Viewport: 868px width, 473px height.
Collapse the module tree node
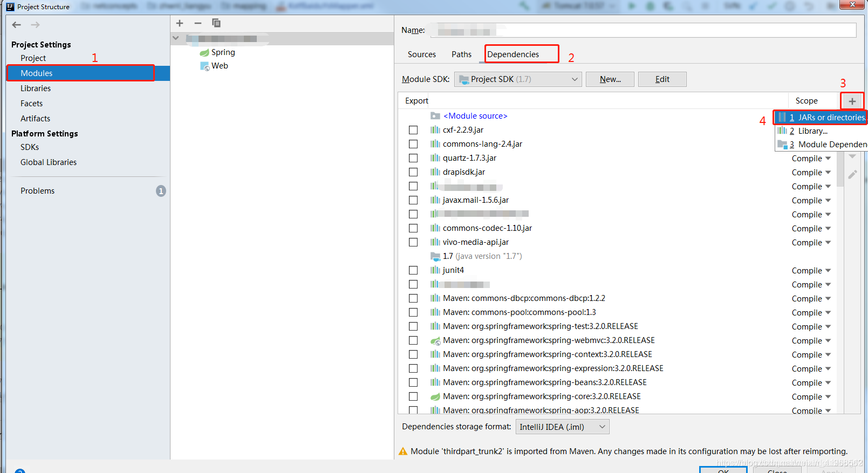[176, 38]
